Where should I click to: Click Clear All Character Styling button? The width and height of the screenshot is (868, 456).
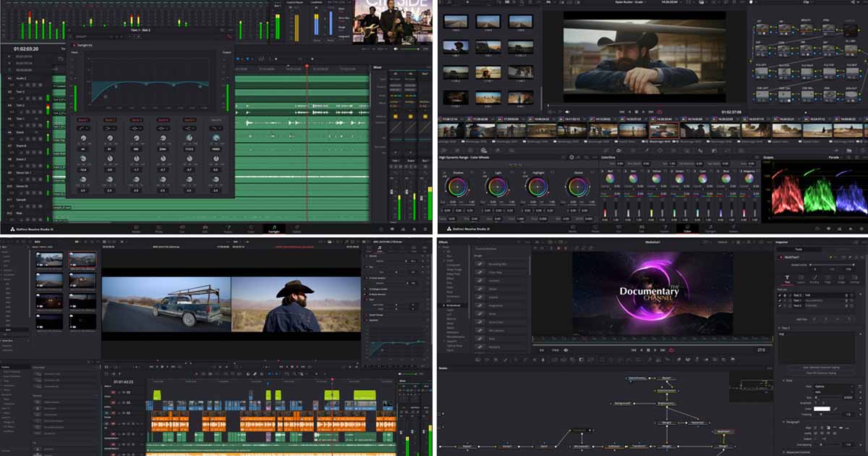pos(820,373)
